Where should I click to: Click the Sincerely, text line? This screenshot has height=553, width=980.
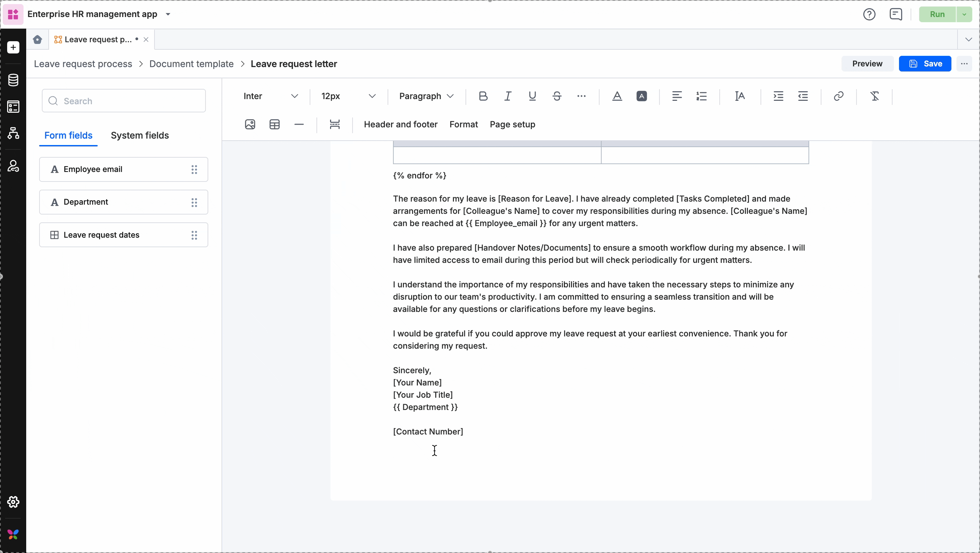[x=412, y=370]
